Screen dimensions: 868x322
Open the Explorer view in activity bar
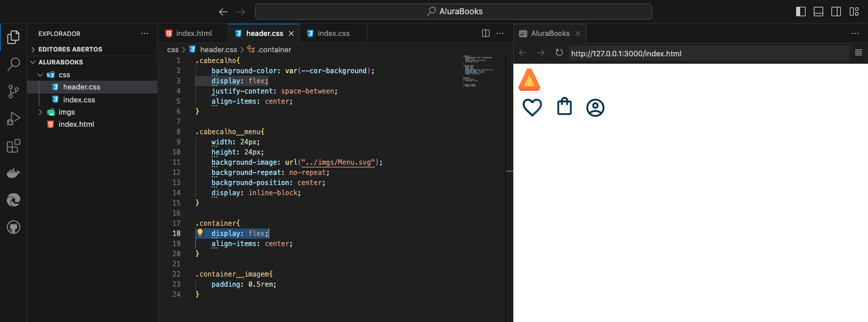point(13,37)
